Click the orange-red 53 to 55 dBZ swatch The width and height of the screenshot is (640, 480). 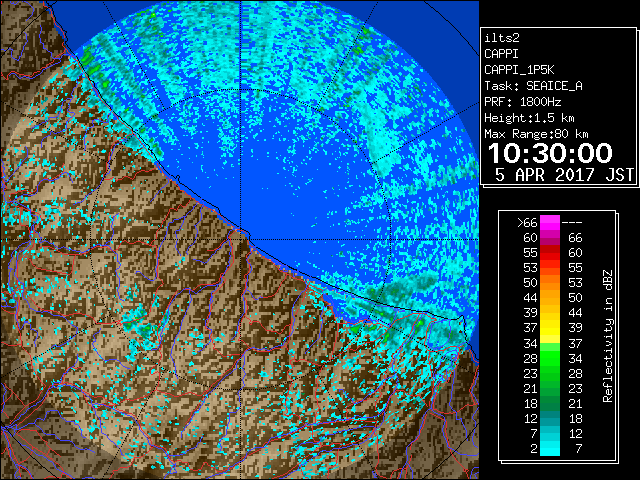click(550, 268)
